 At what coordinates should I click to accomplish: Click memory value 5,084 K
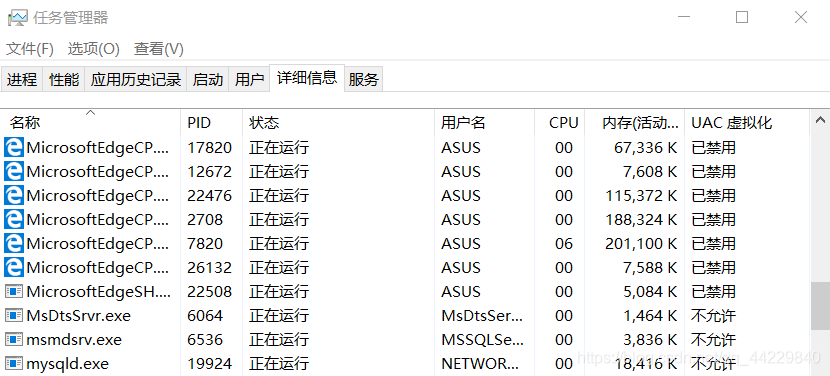pyautogui.click(x=651, y=292)
